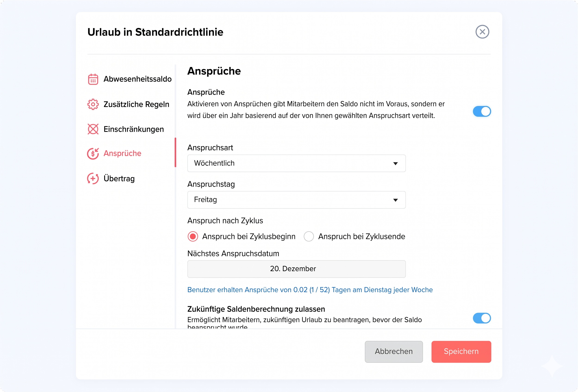
Task: Click the Abbrechen button
Action: click(393, 352)
